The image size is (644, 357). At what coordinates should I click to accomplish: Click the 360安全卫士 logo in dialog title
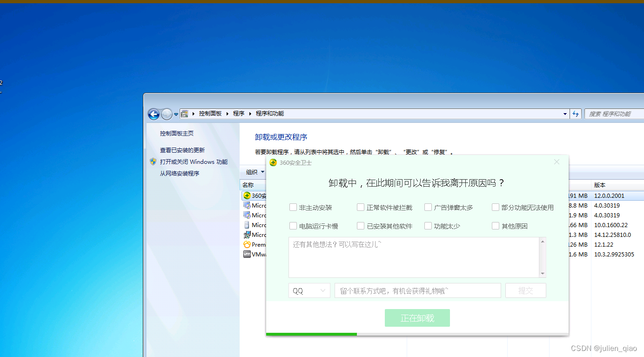(x=274, y=162)
